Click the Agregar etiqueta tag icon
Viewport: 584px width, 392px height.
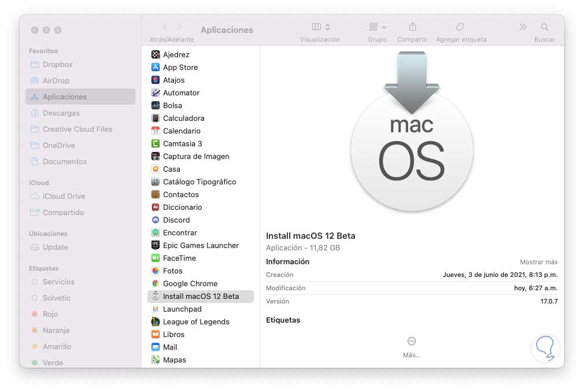tap(460, 27)
